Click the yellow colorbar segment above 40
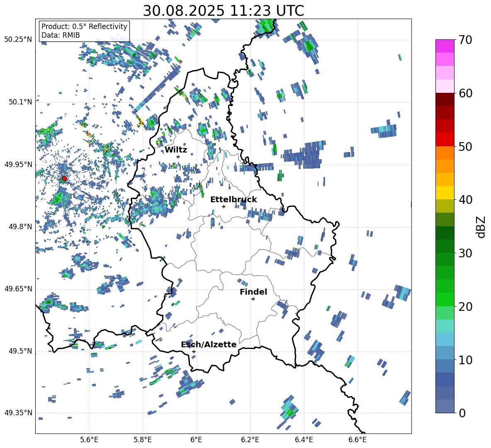The image size is (491, 448). (445, 193)
